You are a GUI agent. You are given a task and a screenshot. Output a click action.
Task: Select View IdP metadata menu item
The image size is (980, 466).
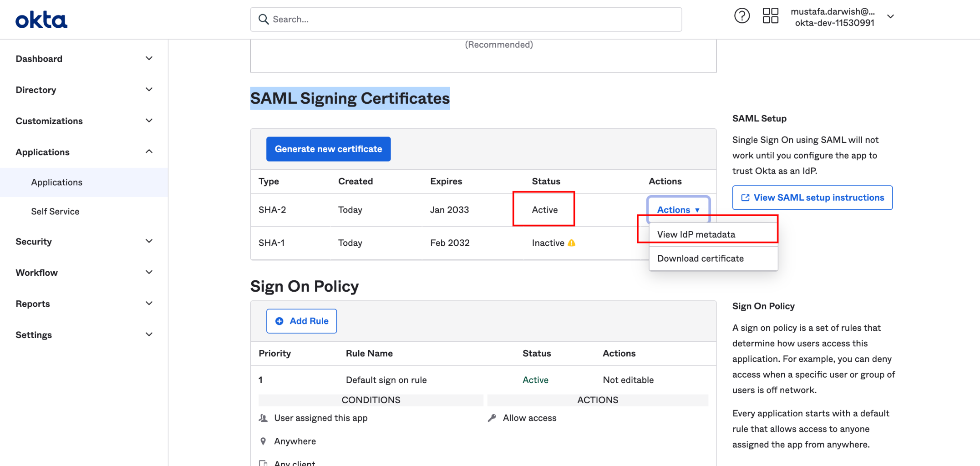(x=713, y=234)
